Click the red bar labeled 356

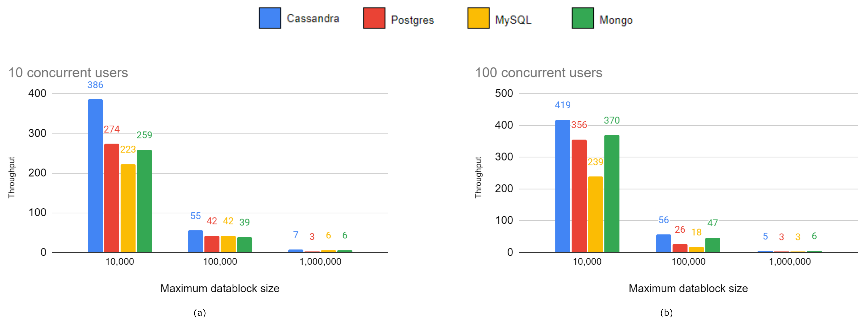point(579,196)
